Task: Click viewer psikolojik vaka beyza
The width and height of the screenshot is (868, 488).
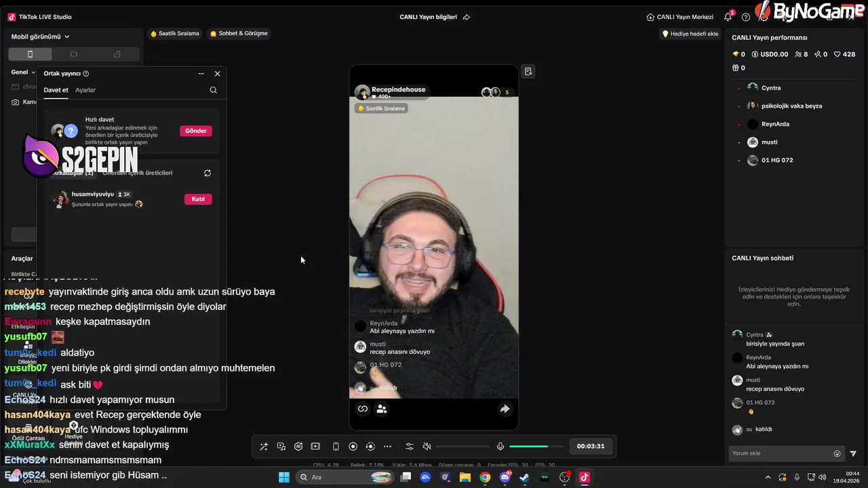Action: pos(784,106)
